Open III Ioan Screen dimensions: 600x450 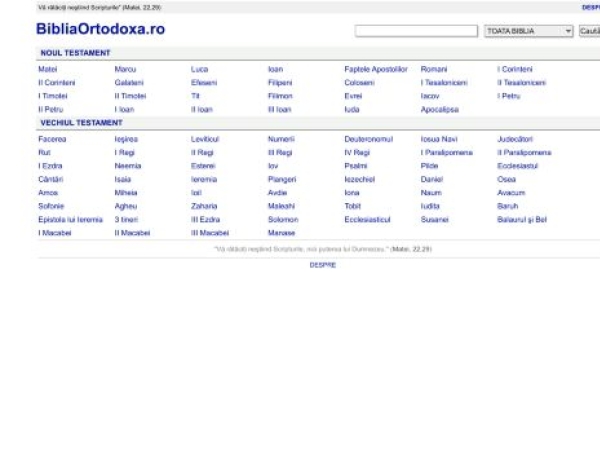pyautogui.click(x=279, y=109)
